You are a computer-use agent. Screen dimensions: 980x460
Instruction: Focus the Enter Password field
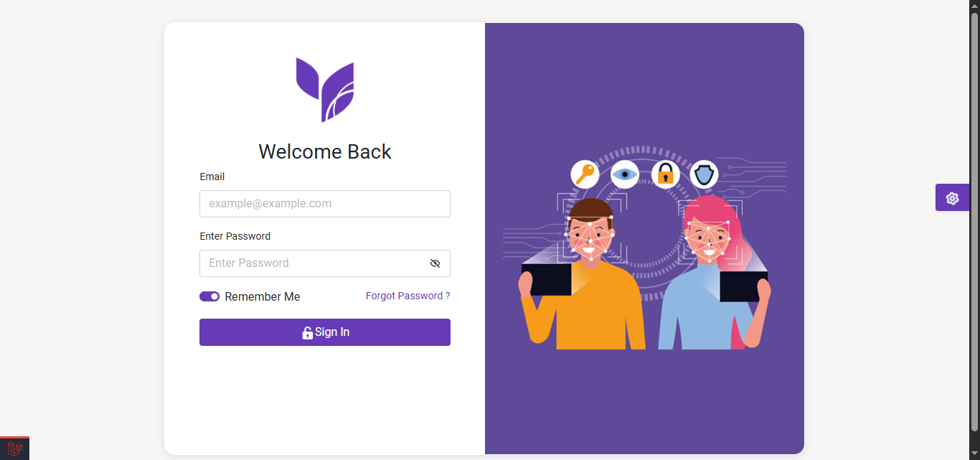(325, 263)
